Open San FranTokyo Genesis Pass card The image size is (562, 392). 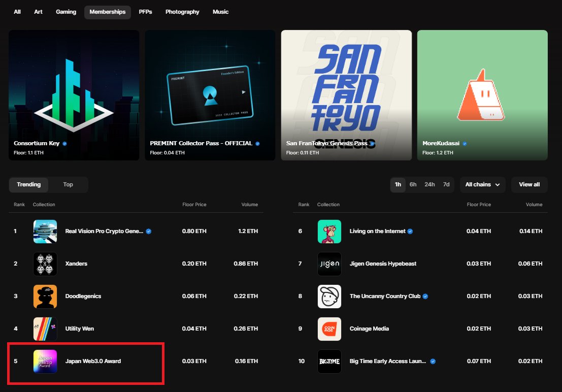coord(346,95)
